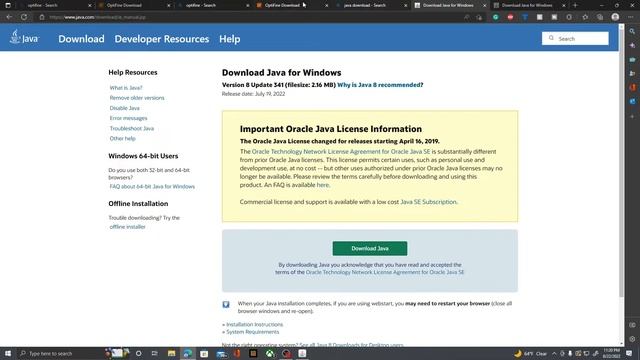Open the Download menu in Java header

coord(81,39)
